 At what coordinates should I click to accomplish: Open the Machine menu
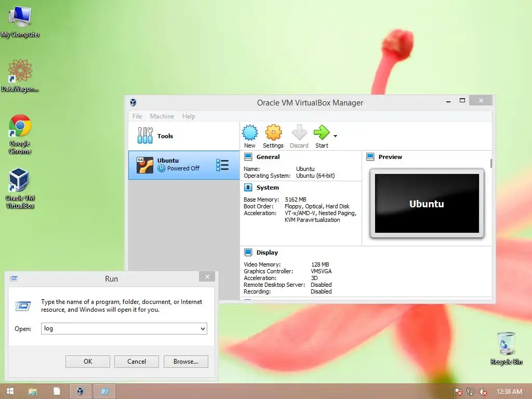click(162, 116)
